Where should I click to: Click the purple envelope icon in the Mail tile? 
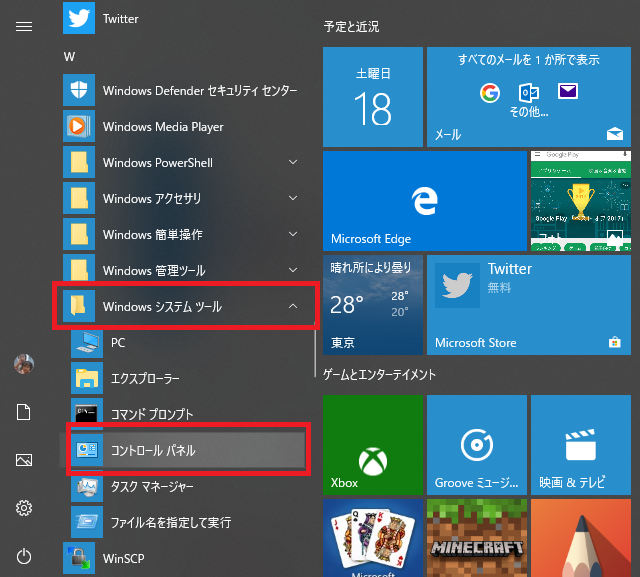pyautogui.click(x=568, y=91)
